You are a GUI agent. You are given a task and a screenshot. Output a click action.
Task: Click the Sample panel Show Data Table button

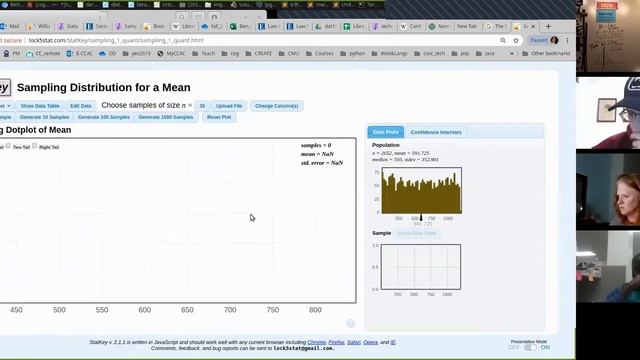click(417, 233)
